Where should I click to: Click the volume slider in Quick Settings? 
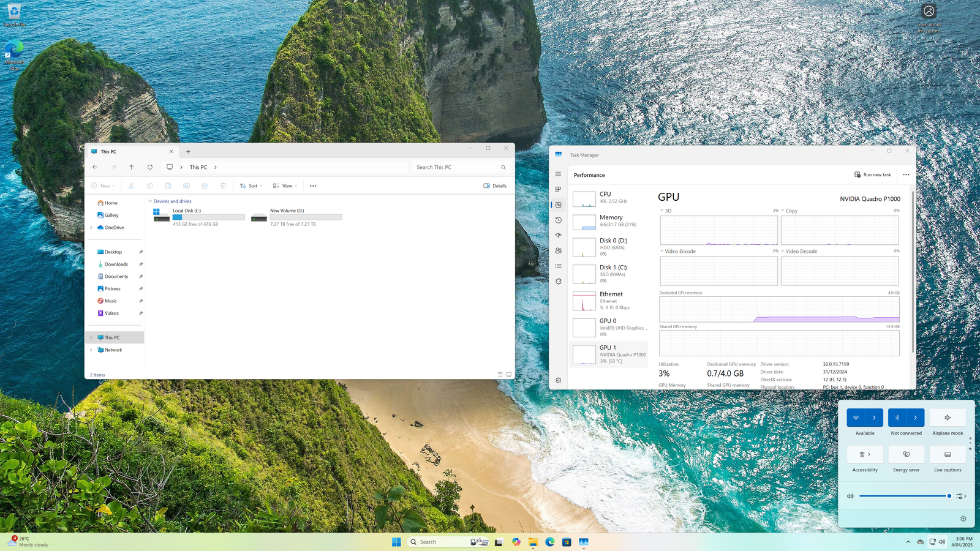(903, 496)
